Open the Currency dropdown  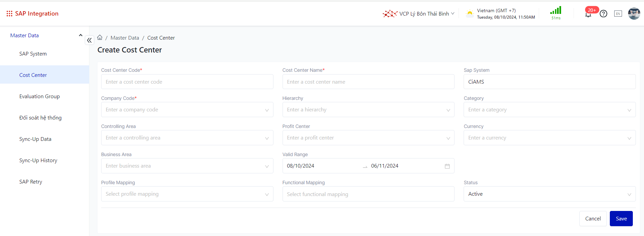click(549, 138)
